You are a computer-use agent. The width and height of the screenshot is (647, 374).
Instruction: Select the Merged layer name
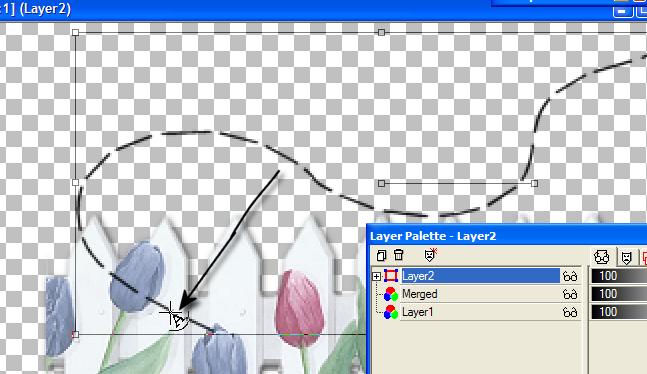420,294
